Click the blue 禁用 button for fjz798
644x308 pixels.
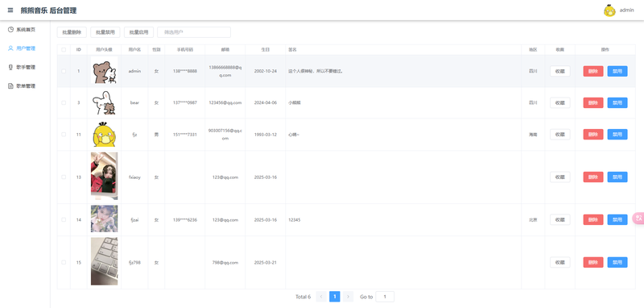point(617,262)
